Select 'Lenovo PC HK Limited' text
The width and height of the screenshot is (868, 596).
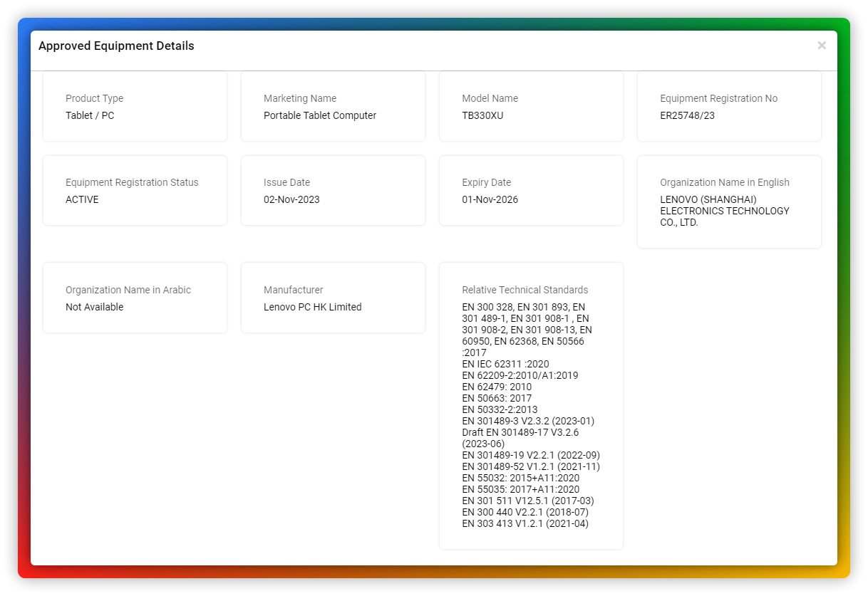click(x=313, y=307)
